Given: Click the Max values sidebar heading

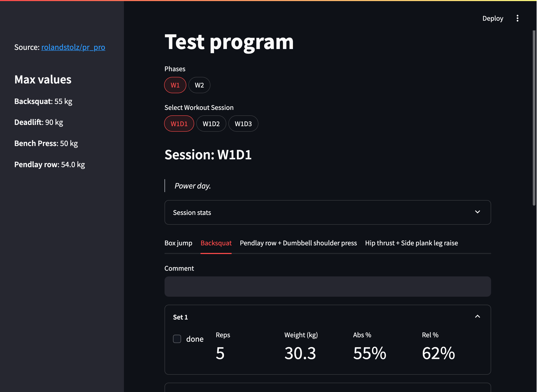Looking at the screenshot, I should 43,79.
